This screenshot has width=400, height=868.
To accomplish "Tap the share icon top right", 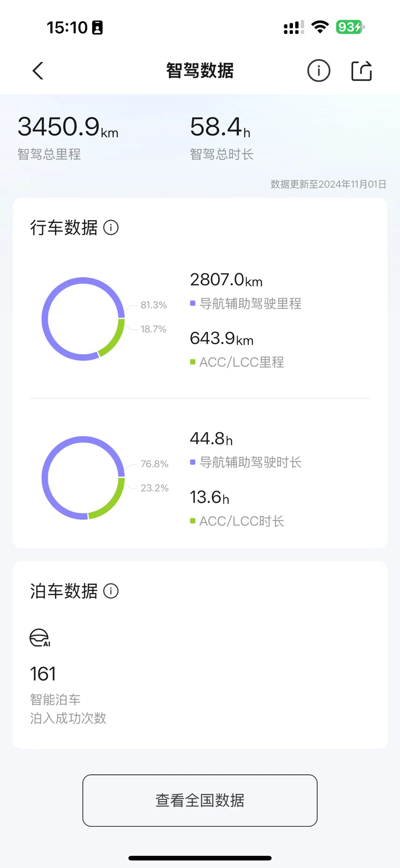I will (361, 71).
